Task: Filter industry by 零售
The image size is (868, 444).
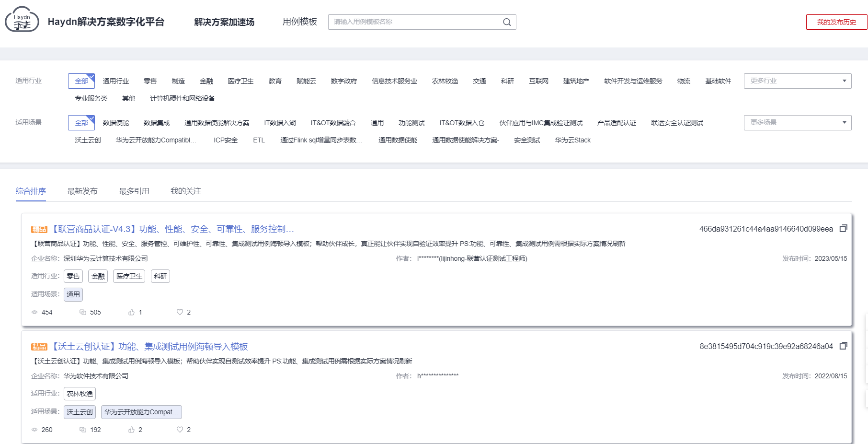Action: tap(150, 81)
